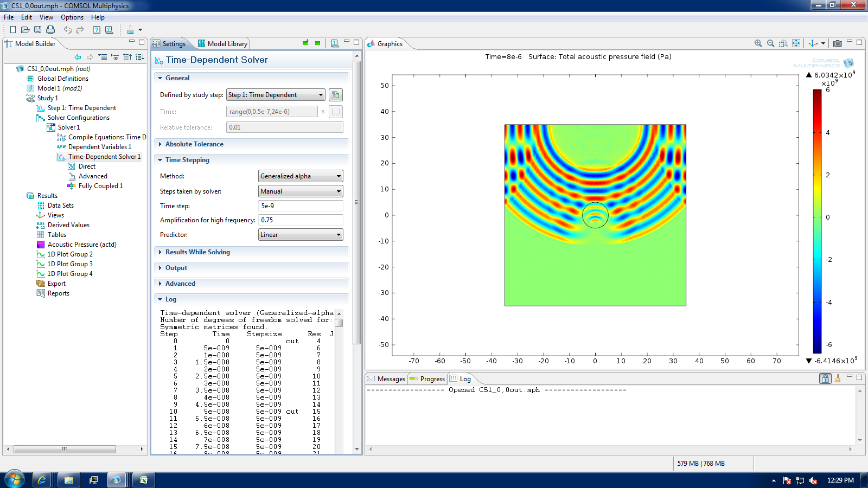Image resolution: width=868 pixels, height=488 pixels.
Task: Save the model using the floppy icon
Action: tap(37, 30)
